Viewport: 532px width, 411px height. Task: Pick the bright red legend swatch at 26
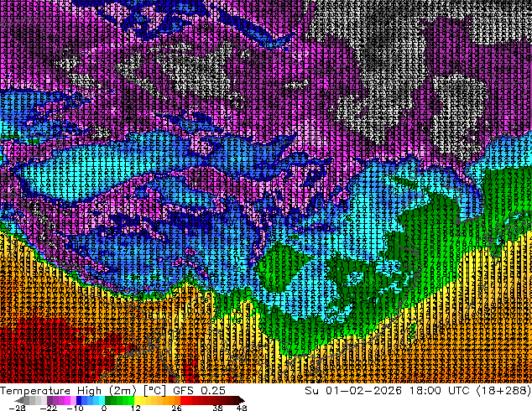pos(183,400)
